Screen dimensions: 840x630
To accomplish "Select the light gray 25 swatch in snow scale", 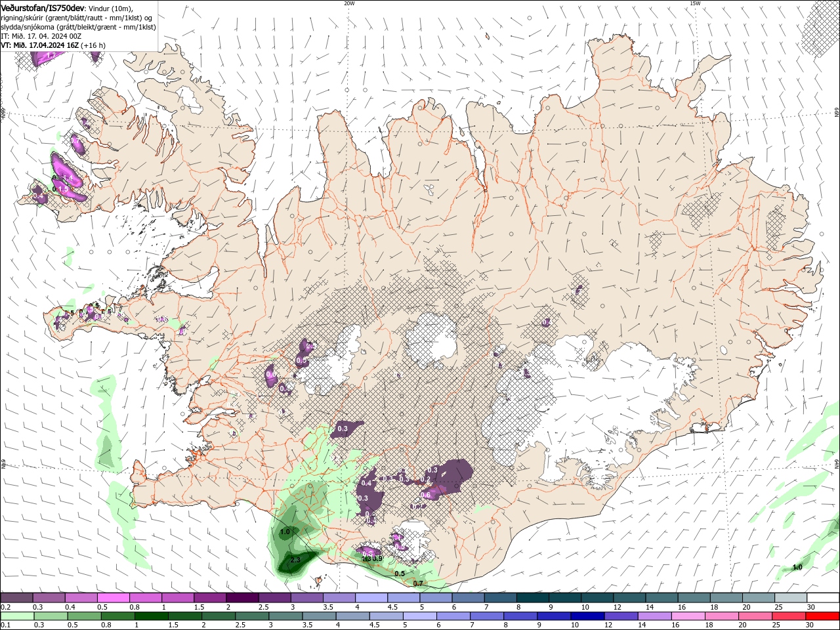I will pyautogui.click(x=791, y=598).
